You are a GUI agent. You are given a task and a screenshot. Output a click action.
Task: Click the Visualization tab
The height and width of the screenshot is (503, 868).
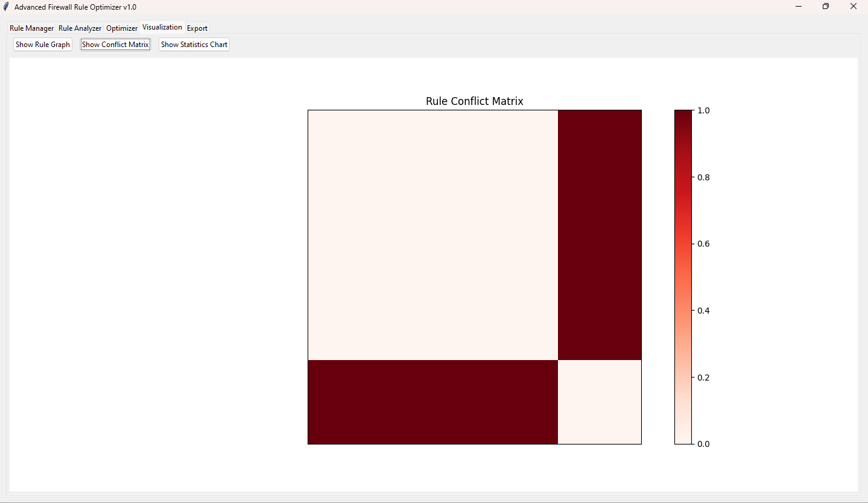click(162, 27)
